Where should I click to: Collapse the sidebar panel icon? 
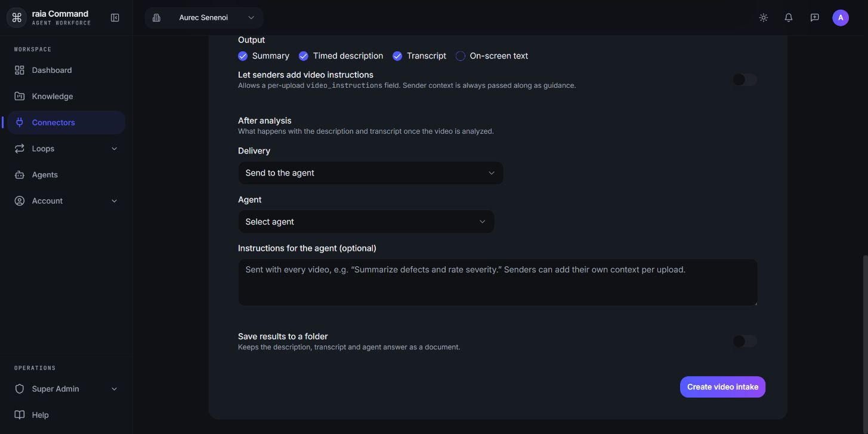pyautogui.click(x=115, y=18)
